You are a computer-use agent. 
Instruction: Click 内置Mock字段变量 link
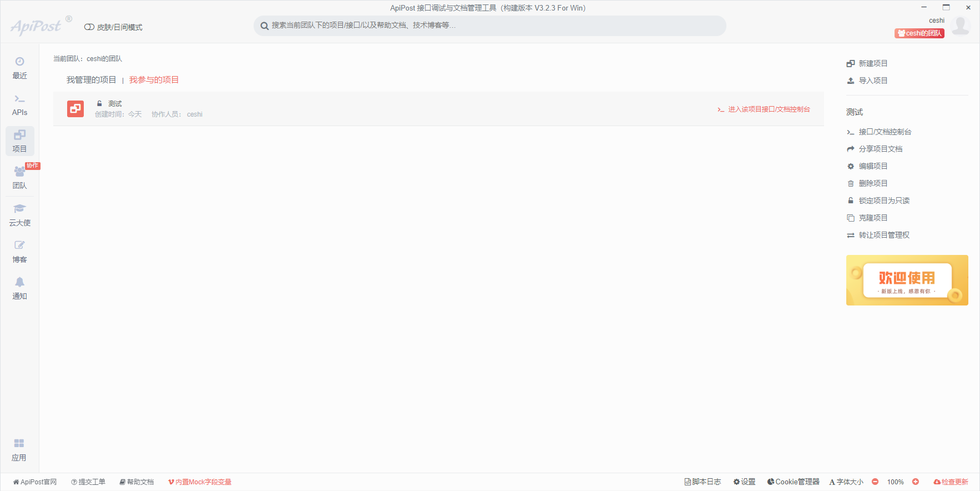coord(200,482)
